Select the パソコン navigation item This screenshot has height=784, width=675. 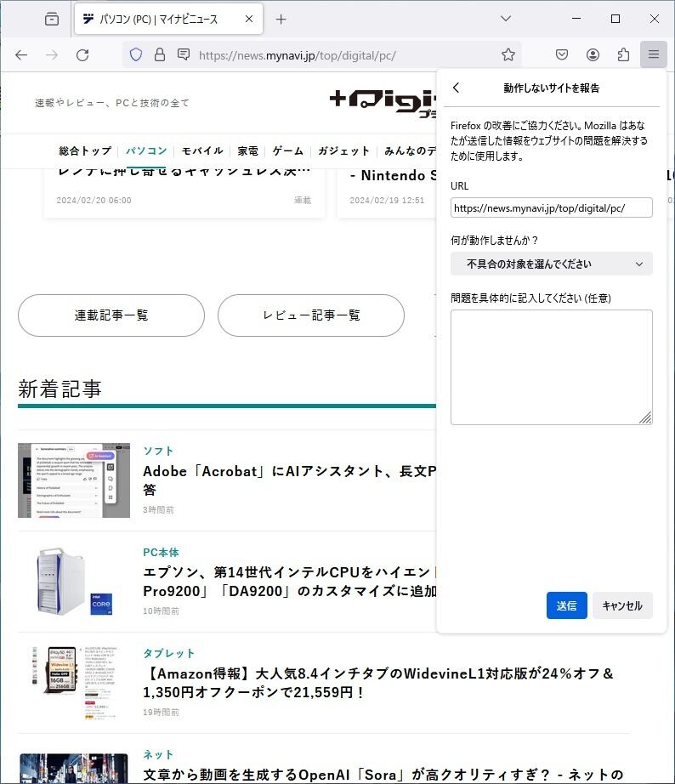point(146,151)
